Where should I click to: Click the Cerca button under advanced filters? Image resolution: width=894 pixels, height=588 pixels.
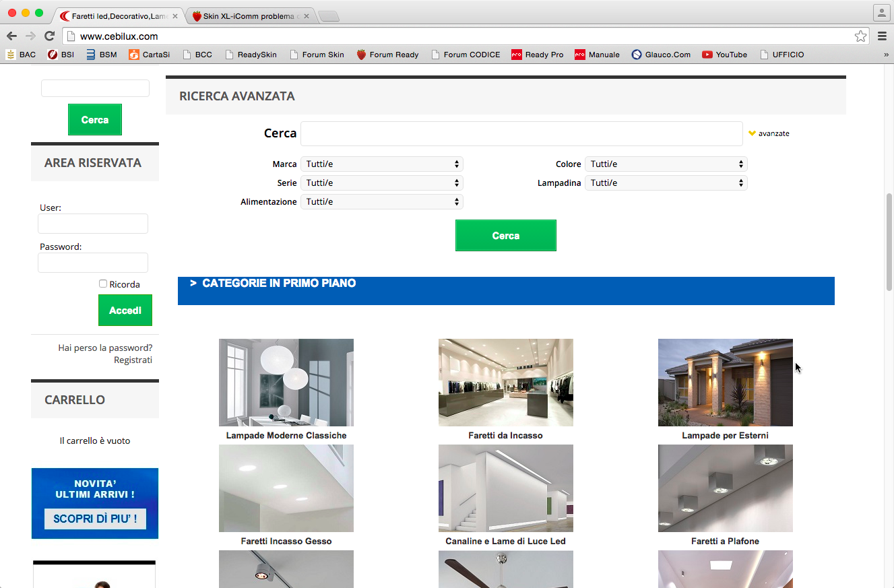pos(506,236)
